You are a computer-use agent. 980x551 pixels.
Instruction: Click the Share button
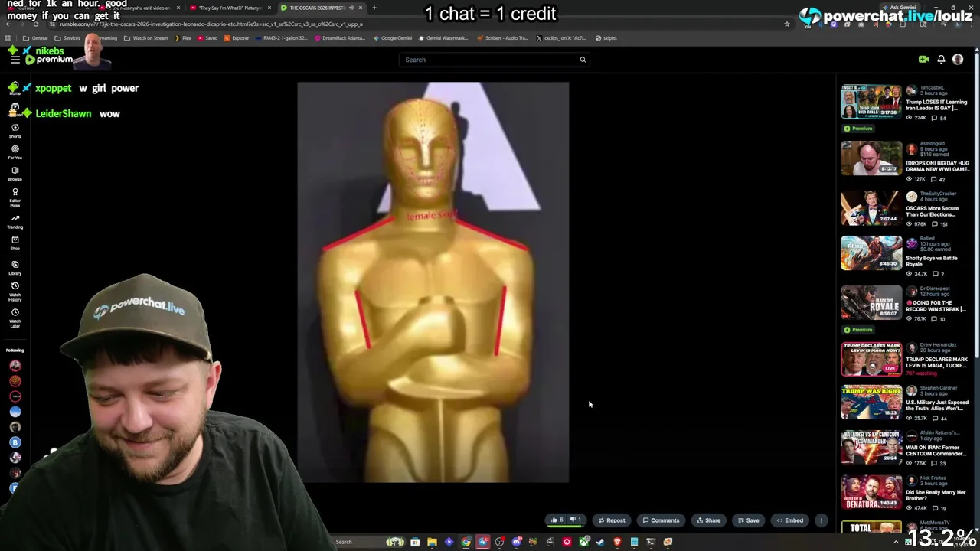tap(708, 520)
